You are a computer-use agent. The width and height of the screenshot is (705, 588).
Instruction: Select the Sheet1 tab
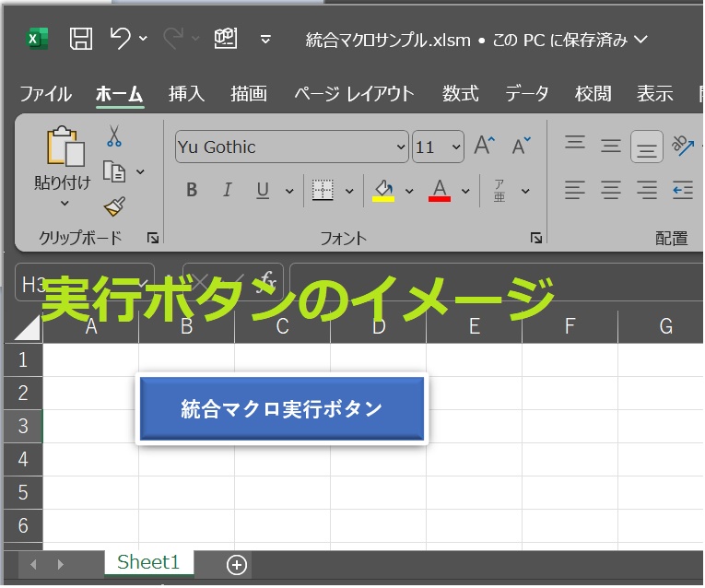(x=148, y=562)
